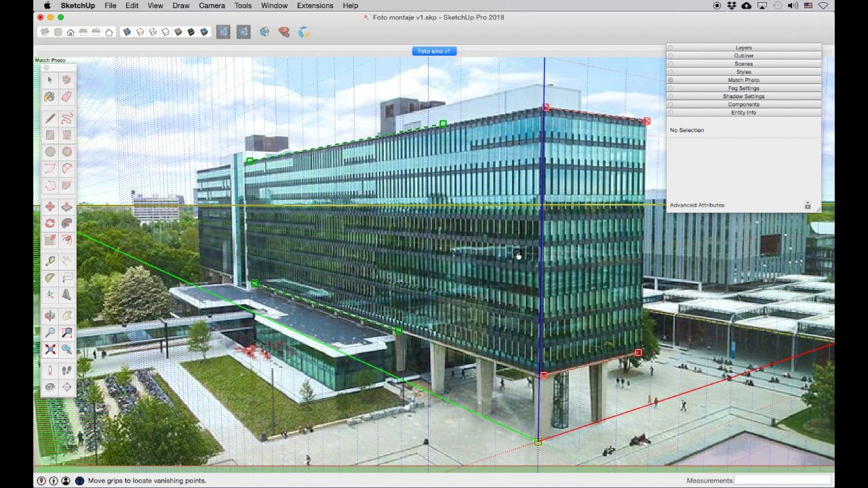Expand Advanced Attributes disclosure button
This screenshot has height=488, width=868.
click(x=807, y=205)
